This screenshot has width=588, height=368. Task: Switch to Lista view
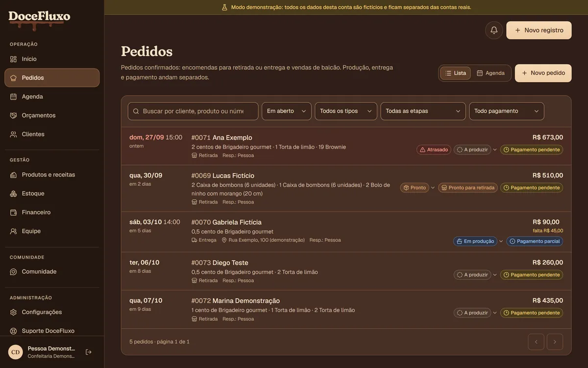point(456,73)
